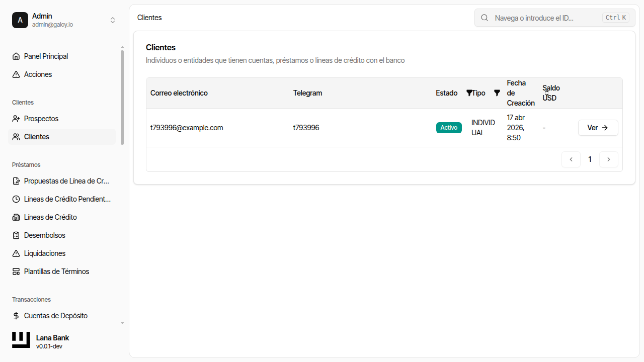Click the Acciones alert triangle icon
The height and width of the screenshot is (362, 644).
coord(16,74)
